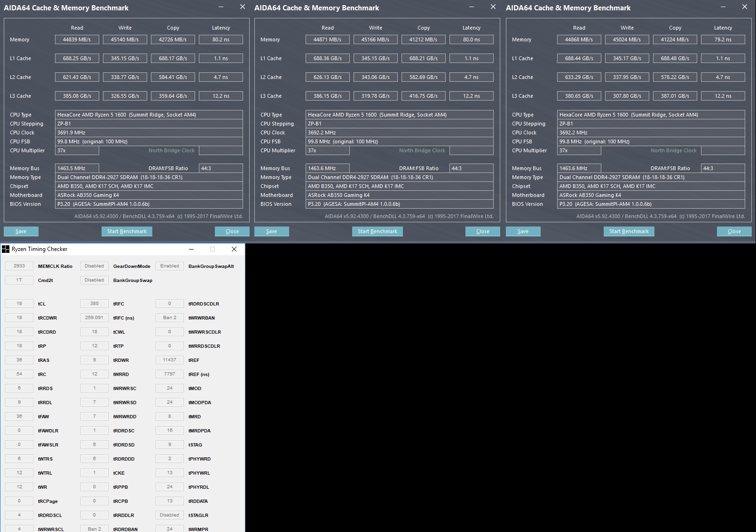Image resolution: width=756 pixels, height=532 pixels.
Task: Click the tRFC (ns) 259.091 field
Action: click(x=94, y=318)
